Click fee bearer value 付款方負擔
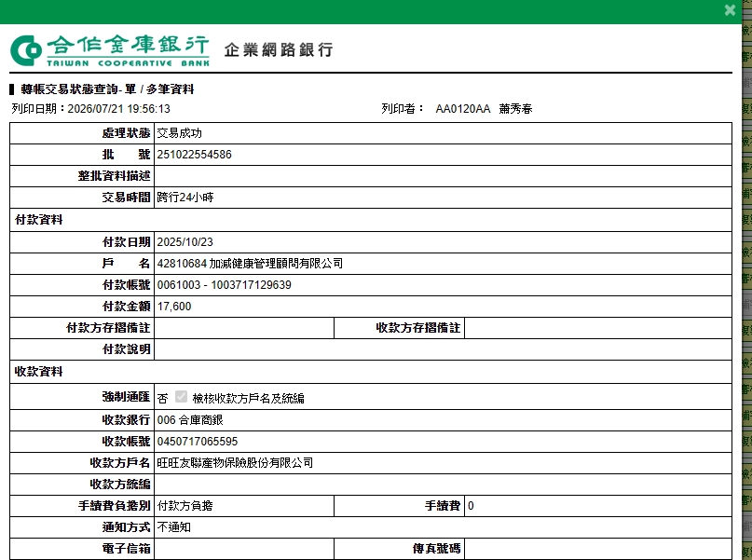 185,506
